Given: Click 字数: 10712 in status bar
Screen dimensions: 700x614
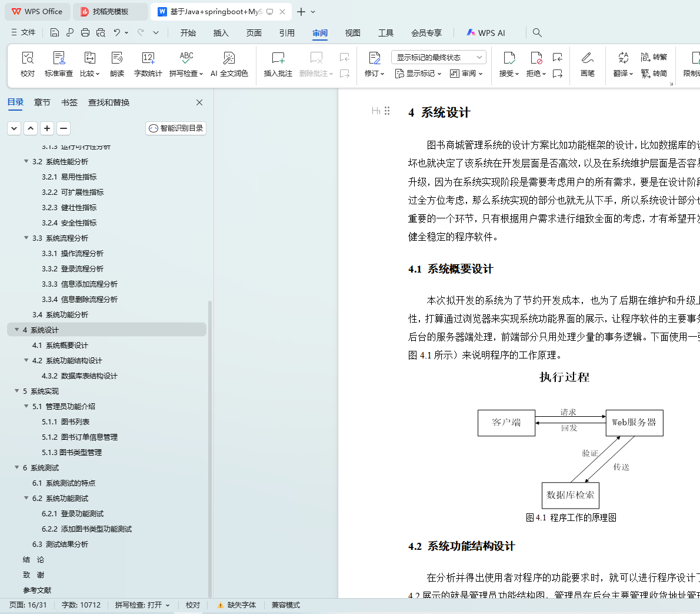Looking at the screenshot, I should 81,605.
